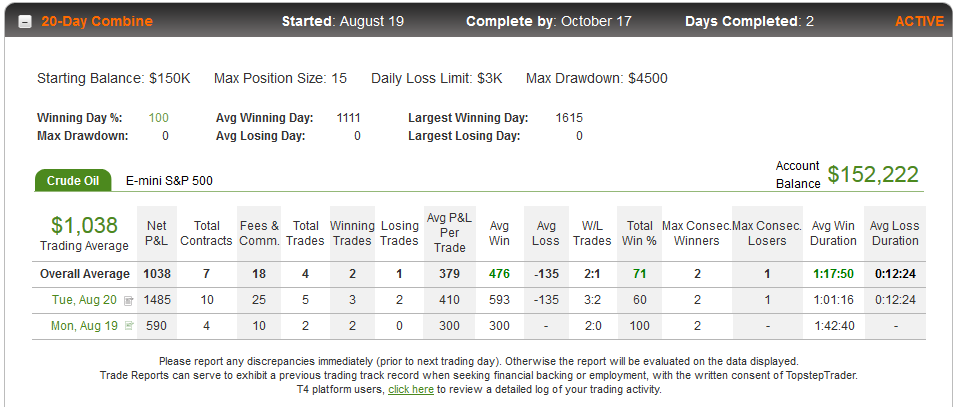Click the Overall Average row label
The width and height of the screenshot is (961, 407).
(x=85, y=274)
